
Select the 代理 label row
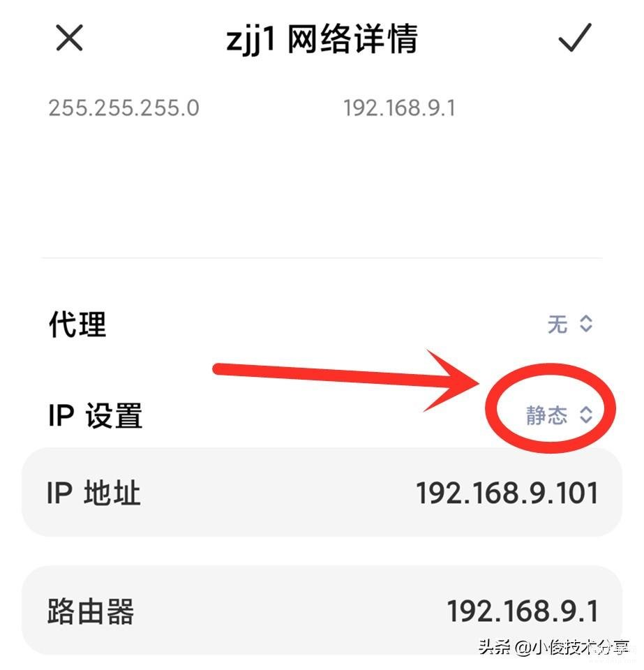tap(322, 324)
